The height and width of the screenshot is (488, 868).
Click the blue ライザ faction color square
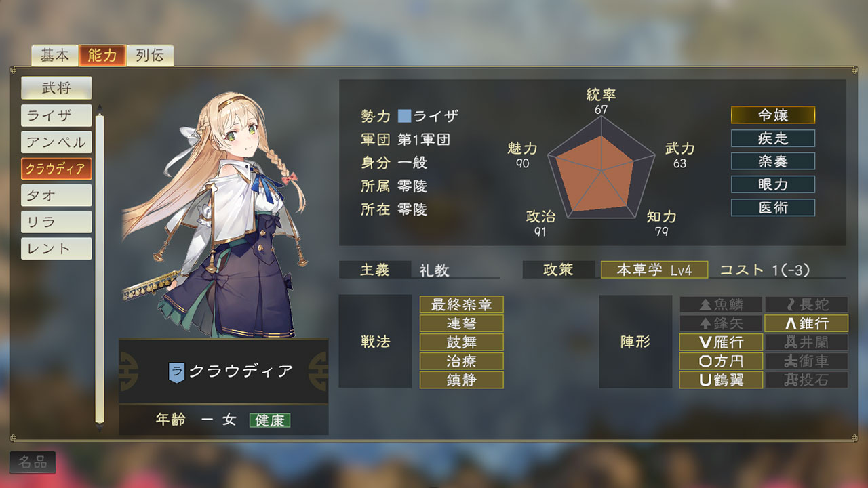click(x=405, y=116)
